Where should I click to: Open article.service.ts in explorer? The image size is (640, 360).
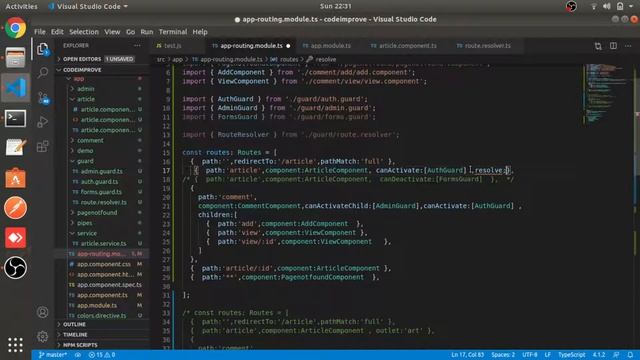point(103,244)
